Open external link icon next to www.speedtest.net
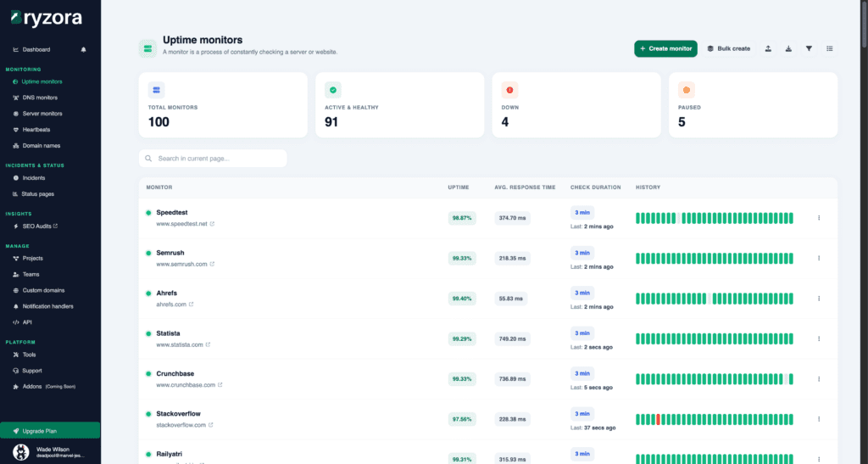The width and height of the screenshot is (868, 464). [x=212, y=224]
